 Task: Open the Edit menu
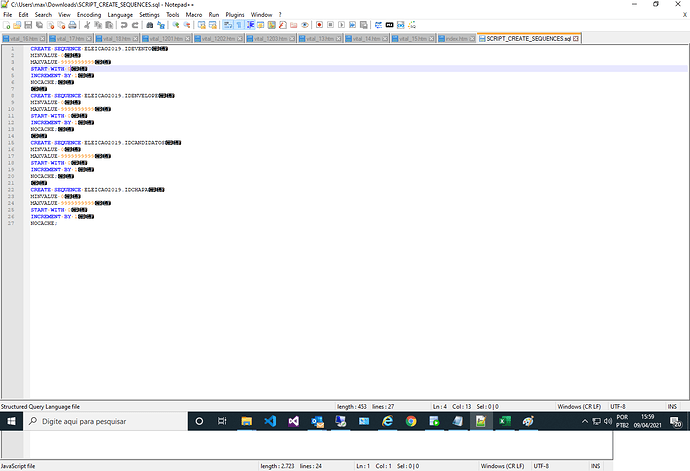[x=23, y=15]
